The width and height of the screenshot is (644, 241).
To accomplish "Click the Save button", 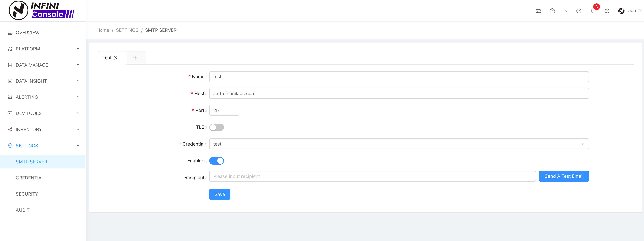I will pos(219,194).
